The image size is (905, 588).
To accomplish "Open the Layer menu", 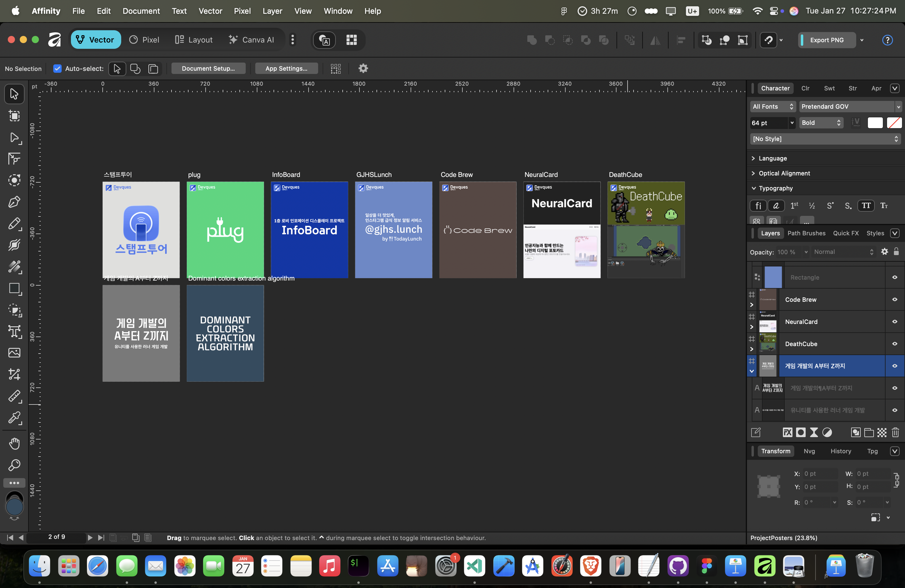I will coord(272,11).
